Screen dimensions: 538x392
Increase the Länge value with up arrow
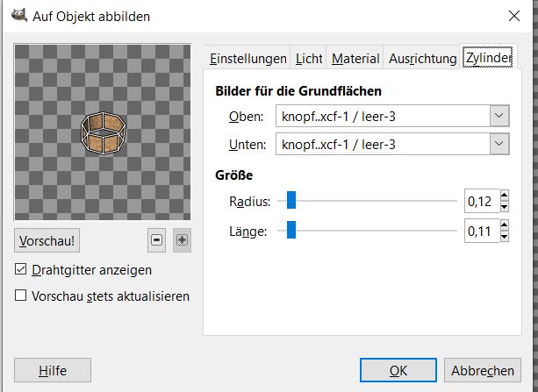pos(504,226)
